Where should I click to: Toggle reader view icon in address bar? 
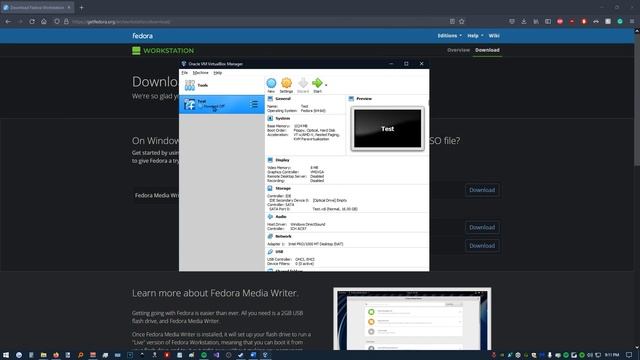pos(452,21)
